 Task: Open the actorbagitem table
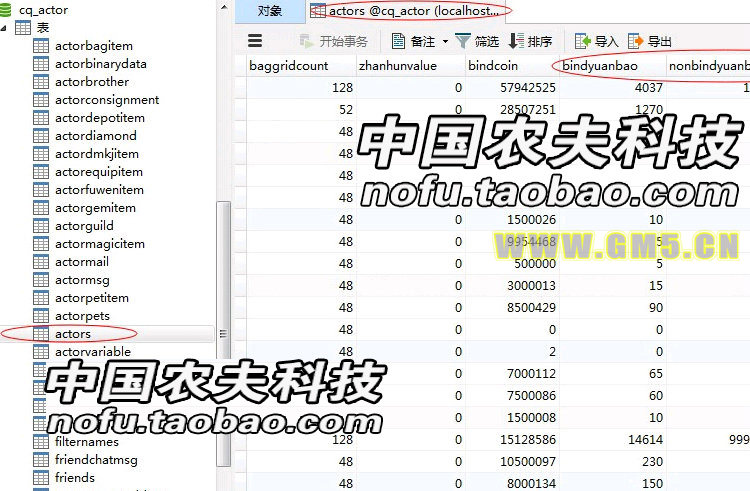[x=93, y=46]
